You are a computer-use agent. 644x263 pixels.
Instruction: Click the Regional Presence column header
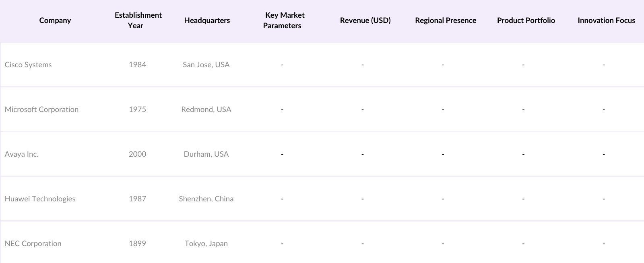tap(446, 21)
